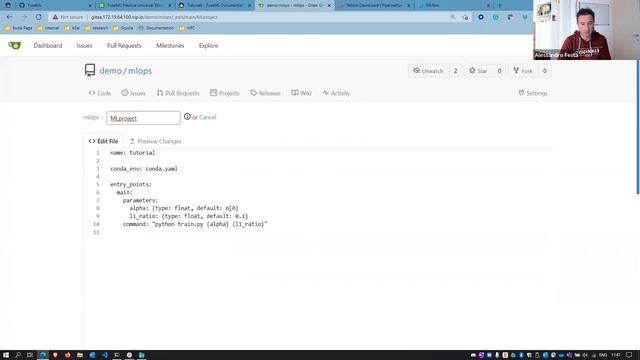This screenshot has height=360, width=640.
Task: Switch to the Activity tab
Action: click(336, 93)
